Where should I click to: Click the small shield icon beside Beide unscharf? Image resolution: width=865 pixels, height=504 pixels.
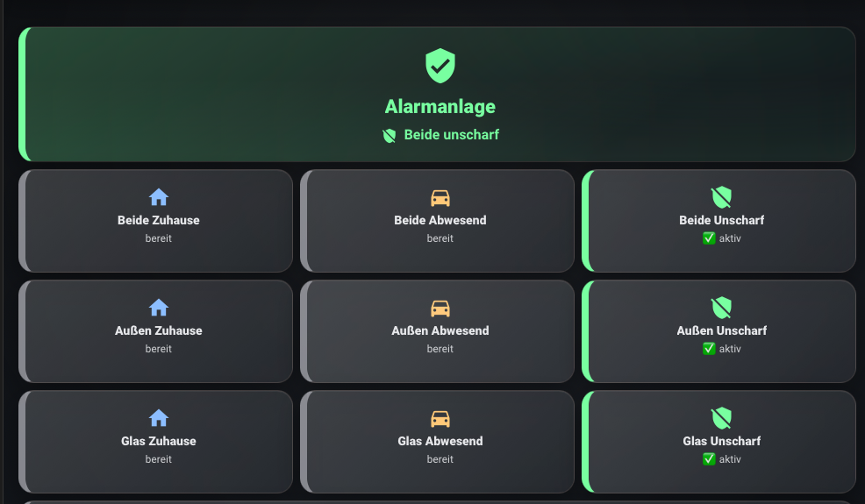click(x=390, y=136)
